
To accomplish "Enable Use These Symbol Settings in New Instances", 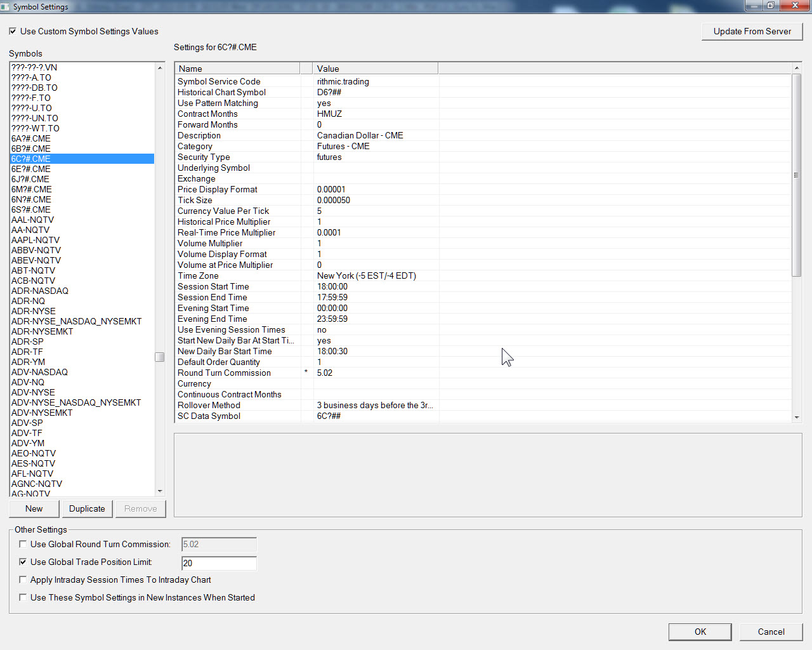I will pos(23,597).
